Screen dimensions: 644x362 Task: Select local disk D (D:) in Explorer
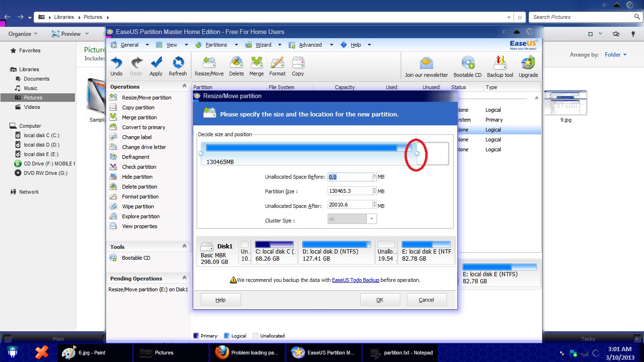pos(41,145)
